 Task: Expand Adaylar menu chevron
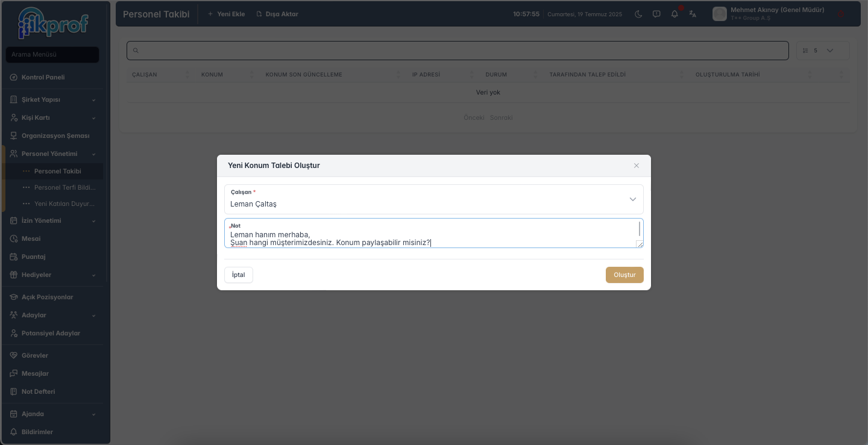(93, 316)
